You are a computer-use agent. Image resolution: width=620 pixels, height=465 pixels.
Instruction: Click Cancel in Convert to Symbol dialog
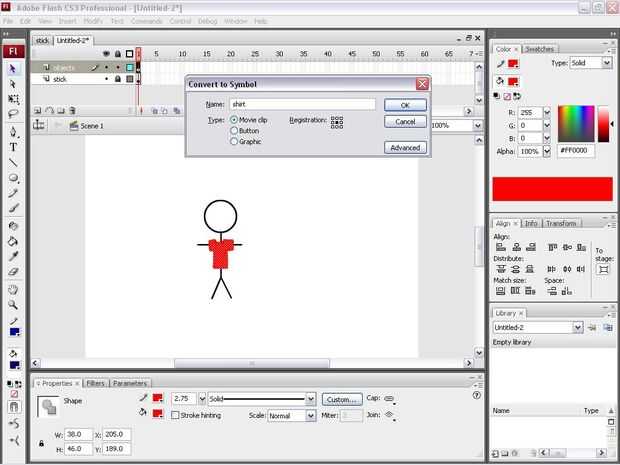point(405,121)
